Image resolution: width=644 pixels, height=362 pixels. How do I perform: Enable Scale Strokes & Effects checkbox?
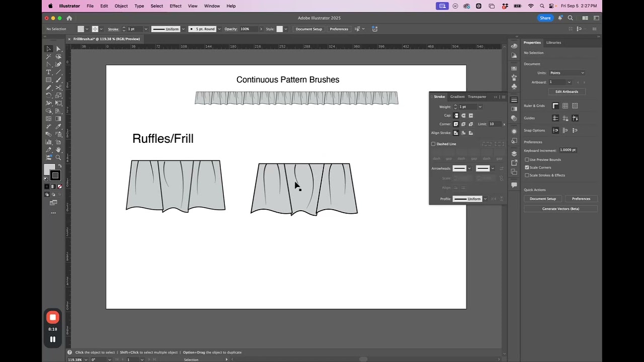[527, 175]
